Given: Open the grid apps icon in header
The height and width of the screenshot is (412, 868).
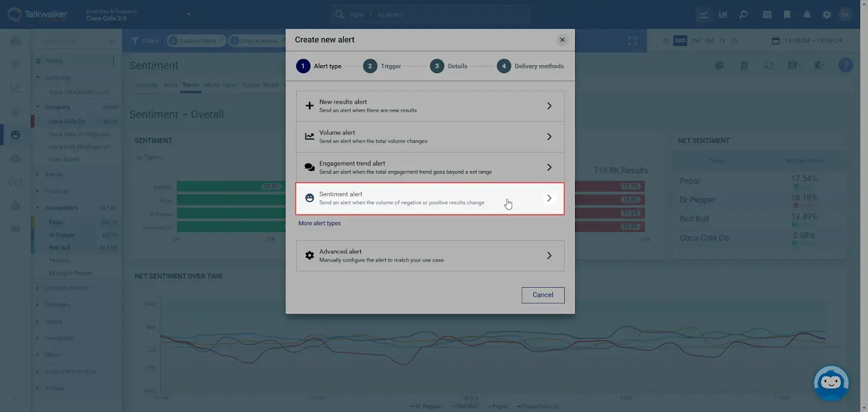Looking at the screenshot, I should (x=767, y=15).
